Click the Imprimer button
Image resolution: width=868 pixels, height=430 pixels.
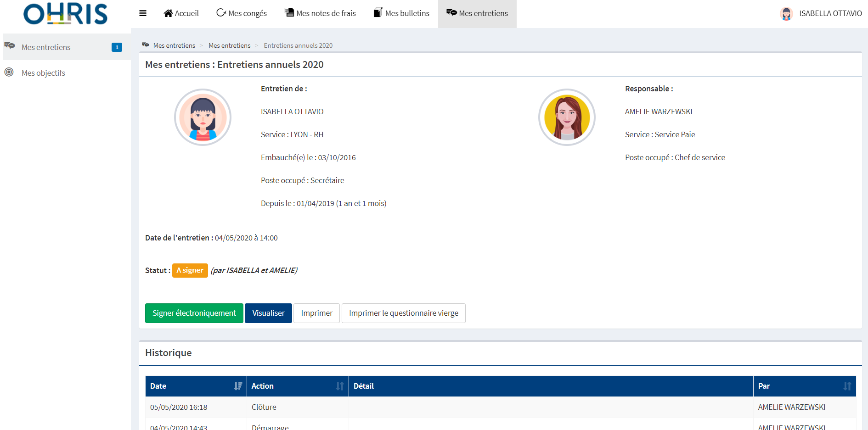click(316, 313)
